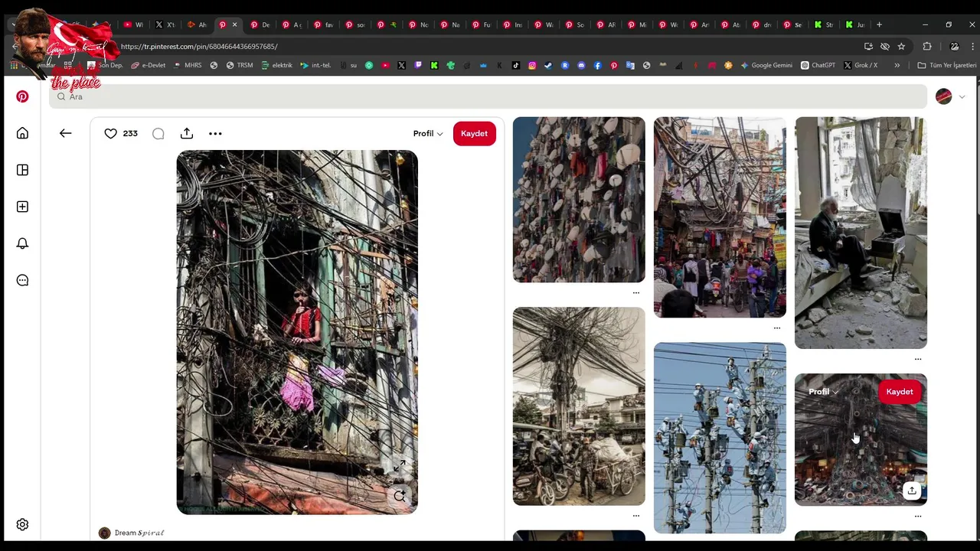
Task: Switch to the Ah tab
Action: coord(197,24)
